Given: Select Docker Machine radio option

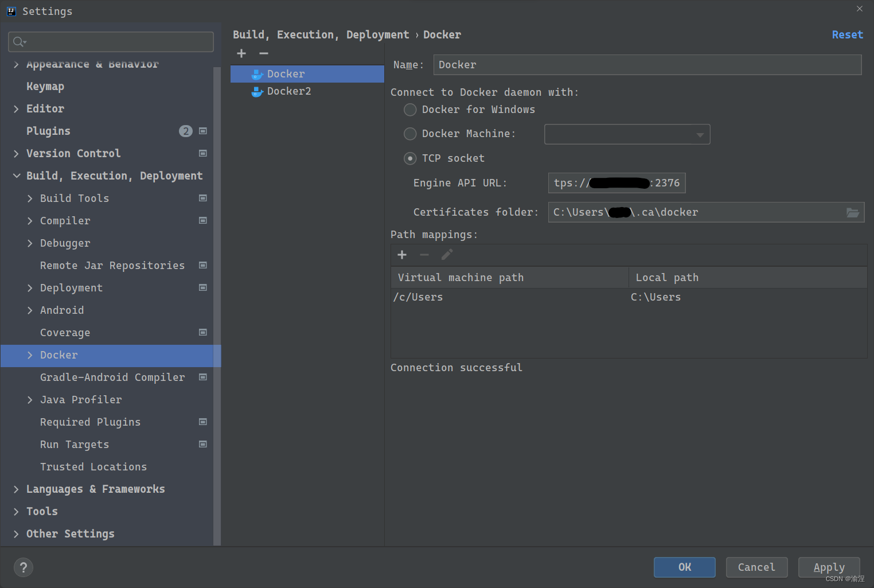Looking at the screenshot, I should [x=410, y=134].
